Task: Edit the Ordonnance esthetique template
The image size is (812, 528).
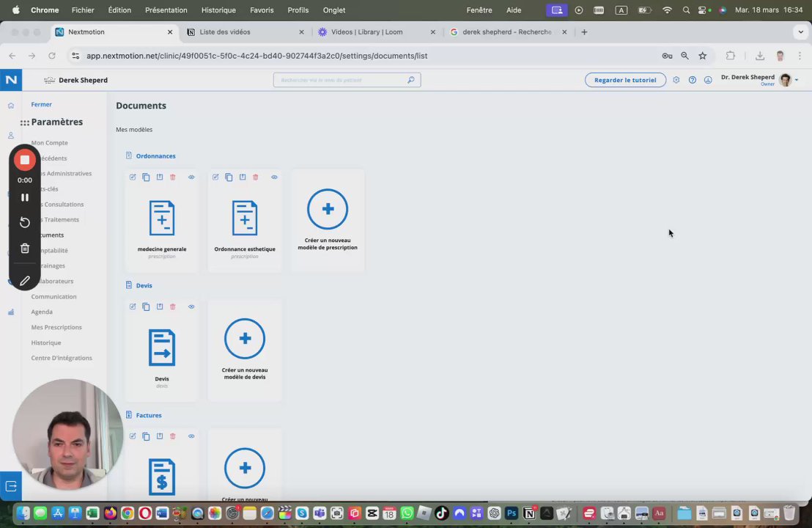Action: 215,177
